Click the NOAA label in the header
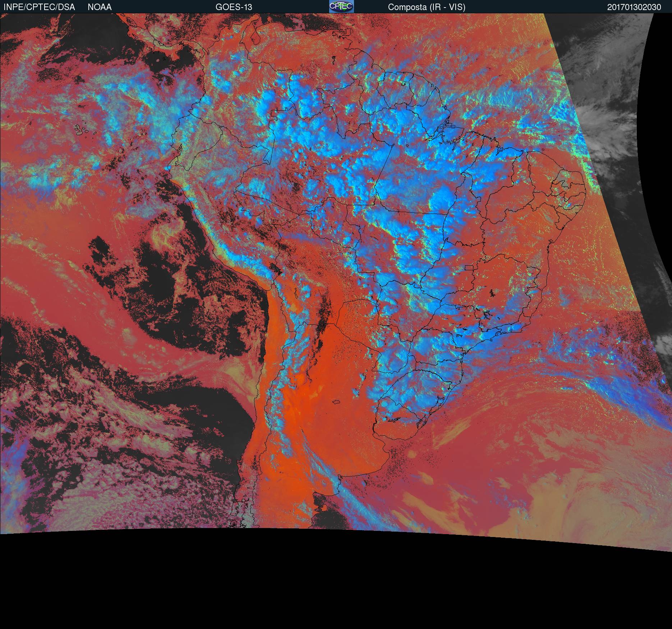This screenshot has width=672, height=629. tap(100, 7)
